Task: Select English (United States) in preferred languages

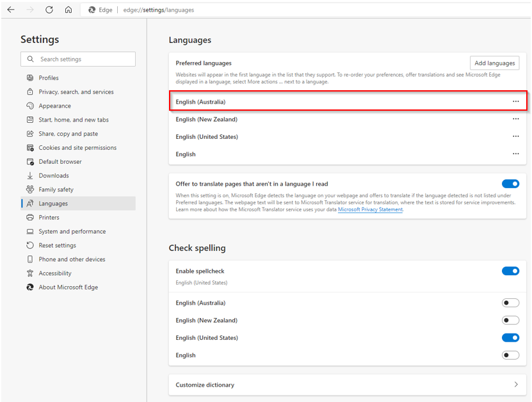Action: click(x=348, y=136)
